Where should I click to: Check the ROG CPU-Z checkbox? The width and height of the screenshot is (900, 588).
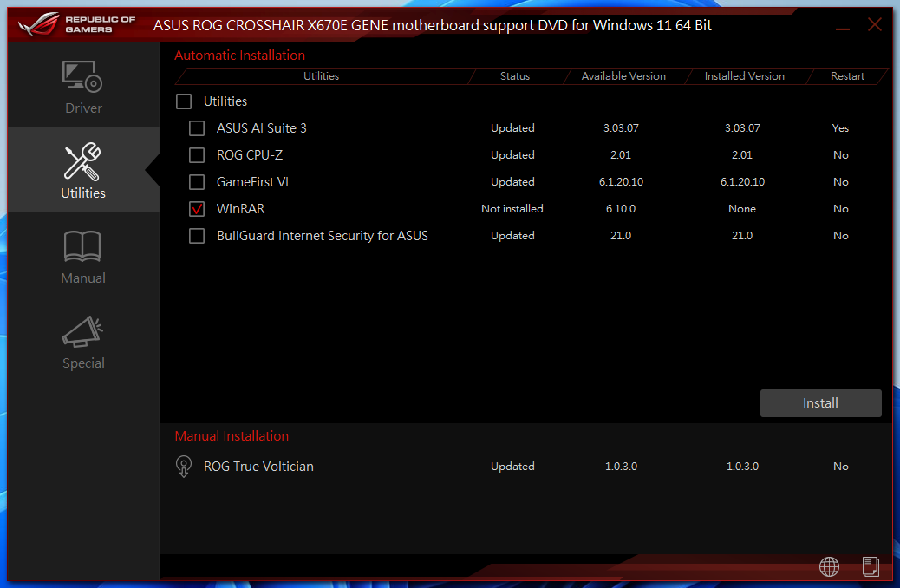click(197, 155)
